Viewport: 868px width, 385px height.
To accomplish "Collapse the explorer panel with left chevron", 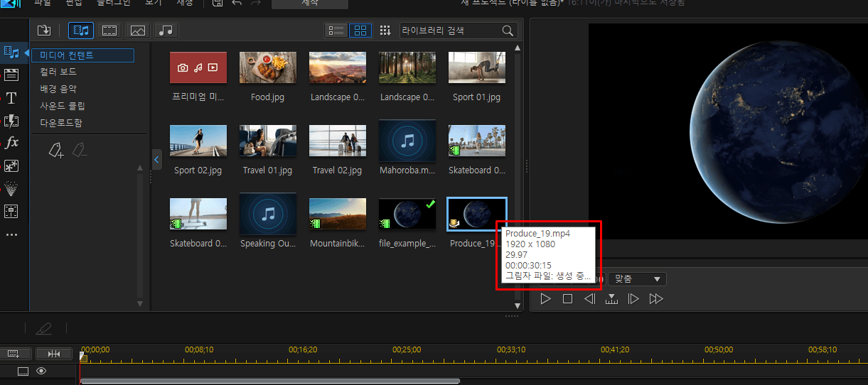I will tap(157, 160).
